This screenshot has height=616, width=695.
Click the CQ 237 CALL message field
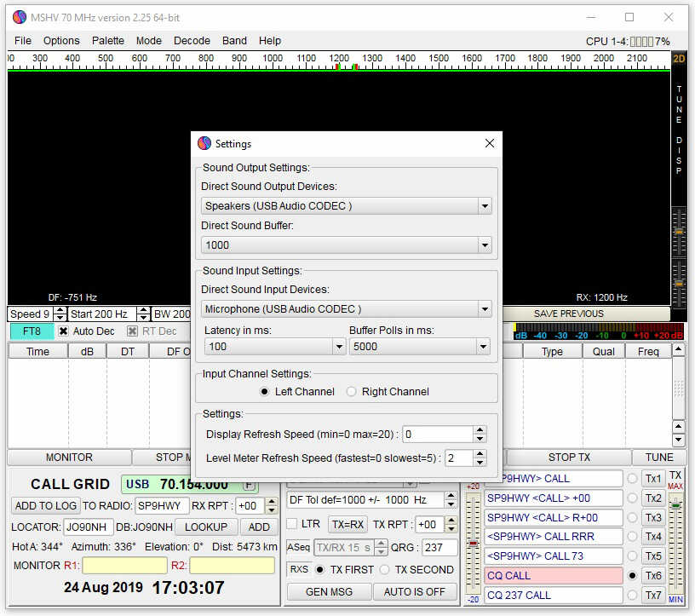pos(553,596)
